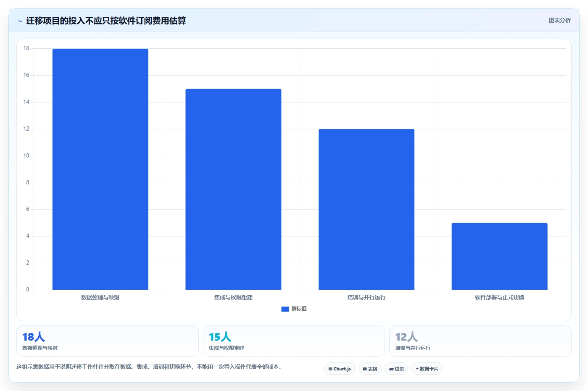Click the small icon before the chart title

pos(20,21)
